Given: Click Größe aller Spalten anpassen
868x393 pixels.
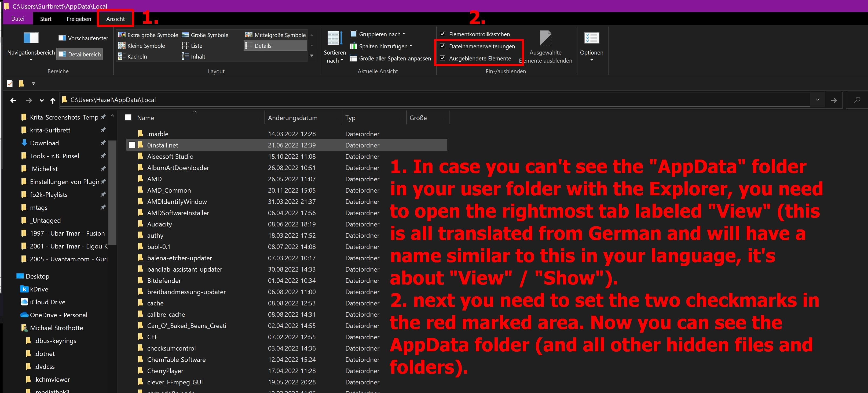Looking at the screenshot, I should point(390,58).
